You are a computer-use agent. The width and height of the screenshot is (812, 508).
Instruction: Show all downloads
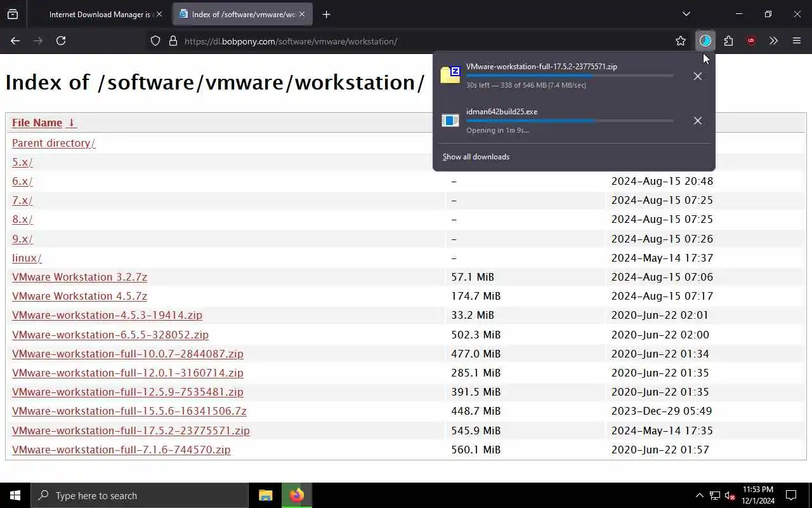476,157
